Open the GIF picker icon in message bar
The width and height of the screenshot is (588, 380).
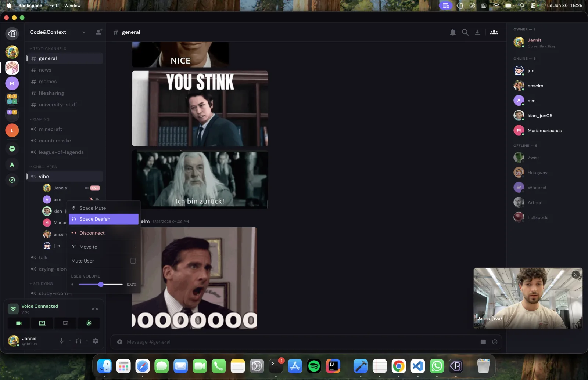coord(483,342)
